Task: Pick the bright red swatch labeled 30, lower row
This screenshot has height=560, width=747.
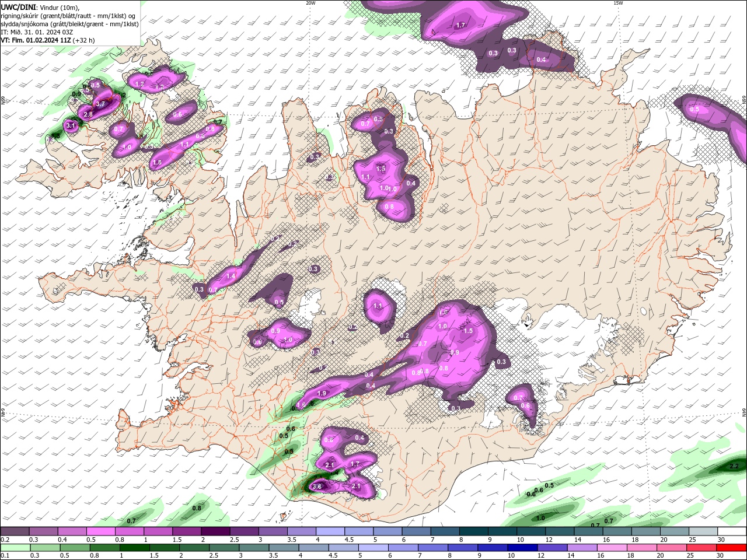Action: (731, 548)
